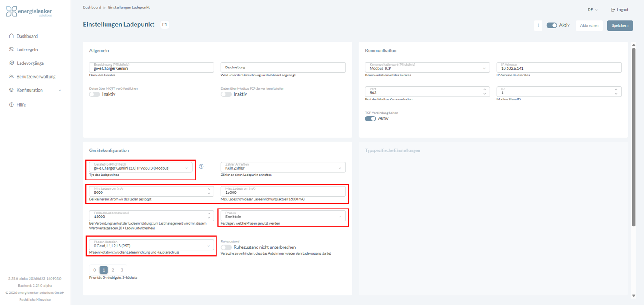Open Zähler Anheften dropdown
644x305 pixels.
(x=283, y=167)
